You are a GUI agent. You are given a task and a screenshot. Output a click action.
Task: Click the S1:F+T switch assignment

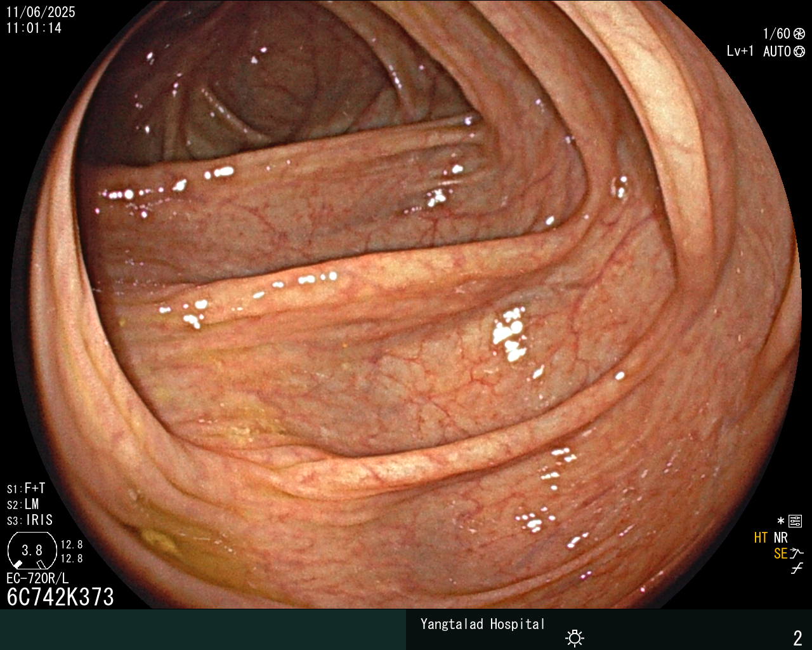coord(26,489)
